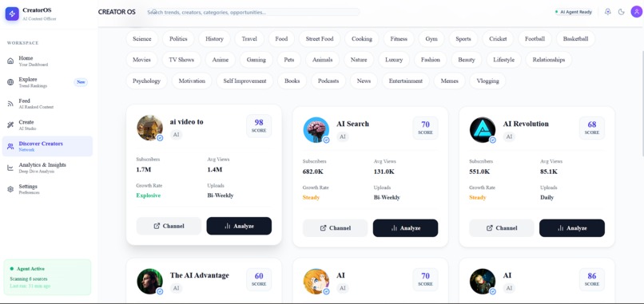The width and height of the screenshot is (644, 304).
Task: Open Settings Preferences
Action: (47, 189)
